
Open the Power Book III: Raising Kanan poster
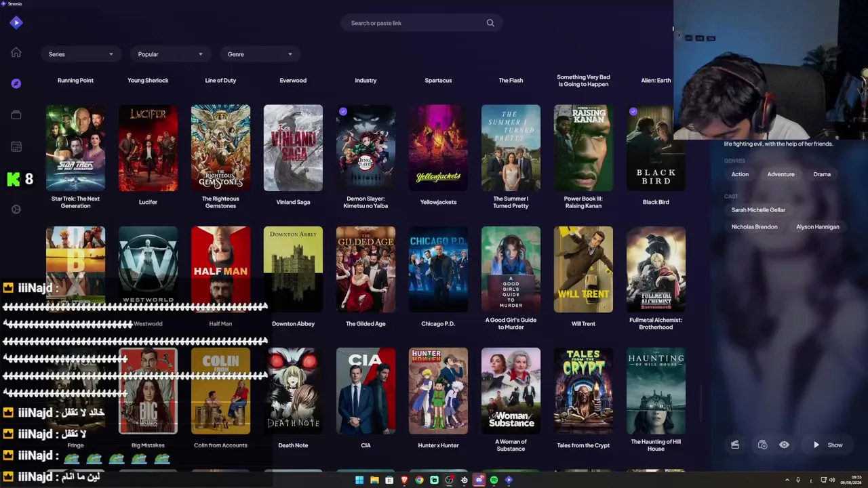click(583, 148)
